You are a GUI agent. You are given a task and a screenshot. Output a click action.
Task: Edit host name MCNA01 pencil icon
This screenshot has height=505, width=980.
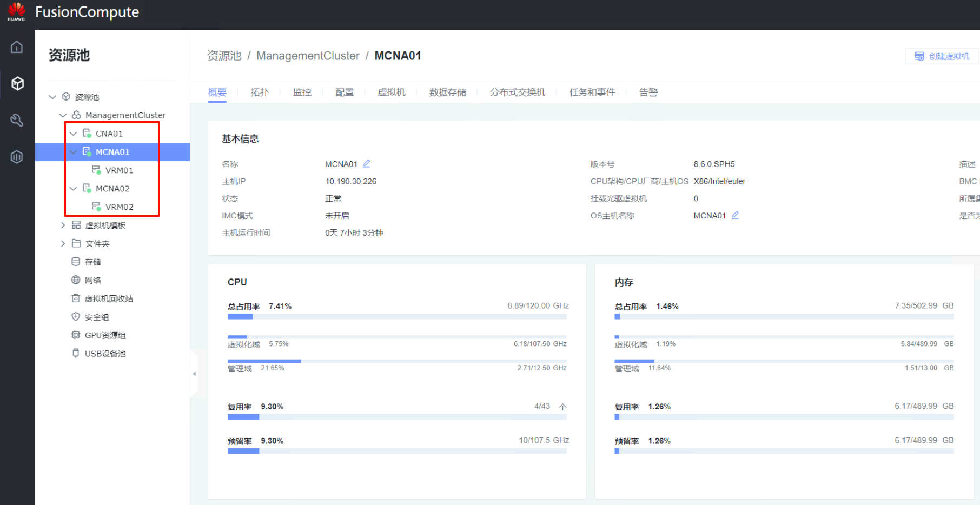click(x=367, y=164)
